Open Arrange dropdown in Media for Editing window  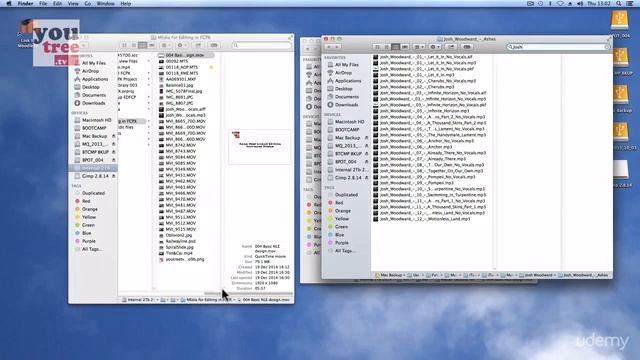166,45
